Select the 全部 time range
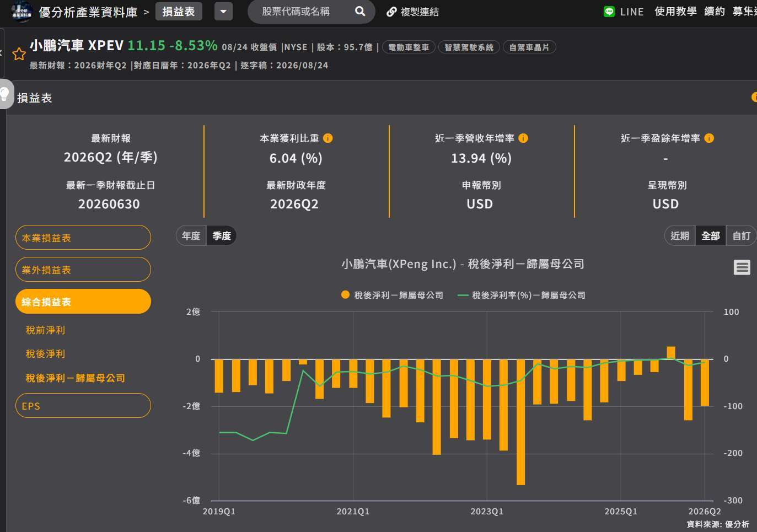The image size is (757, 532). [711, 236]
